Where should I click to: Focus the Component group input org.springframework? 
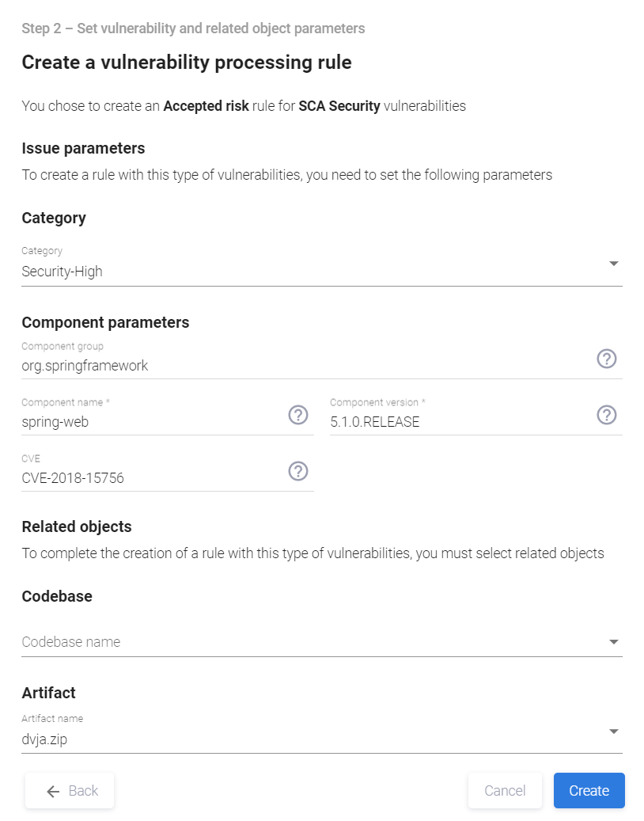[85, 366]
